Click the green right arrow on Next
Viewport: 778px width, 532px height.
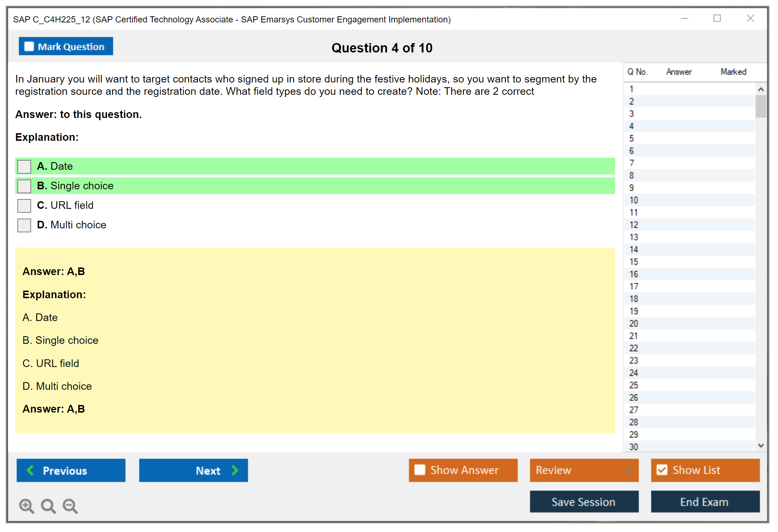(x=235, y=470)
